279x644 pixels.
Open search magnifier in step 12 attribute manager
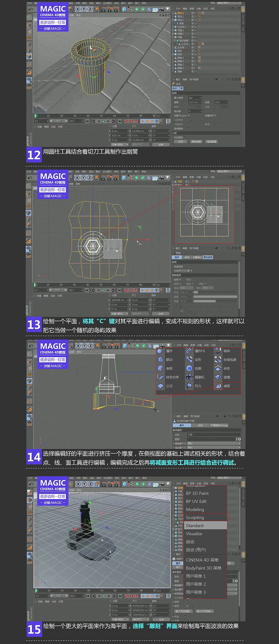pos(228,79)
